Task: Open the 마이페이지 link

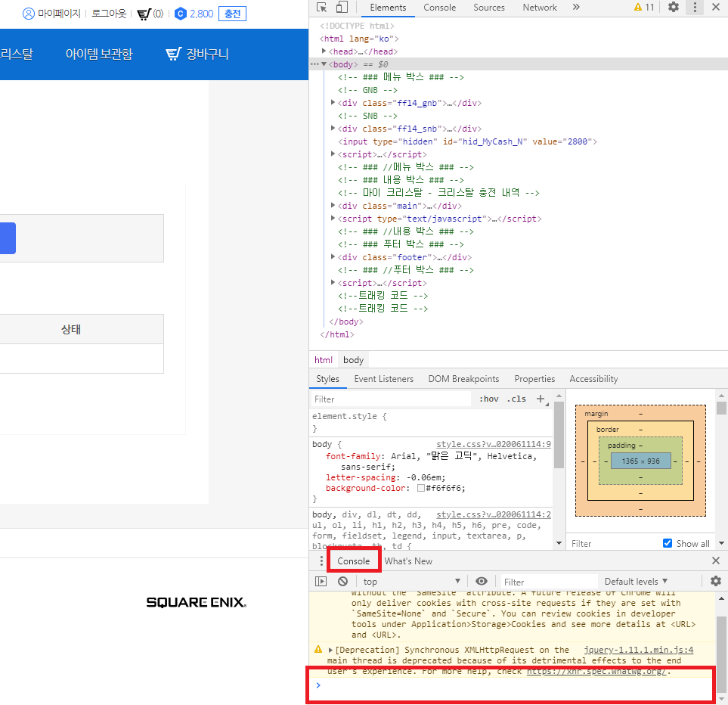Action: pos(60,14)
